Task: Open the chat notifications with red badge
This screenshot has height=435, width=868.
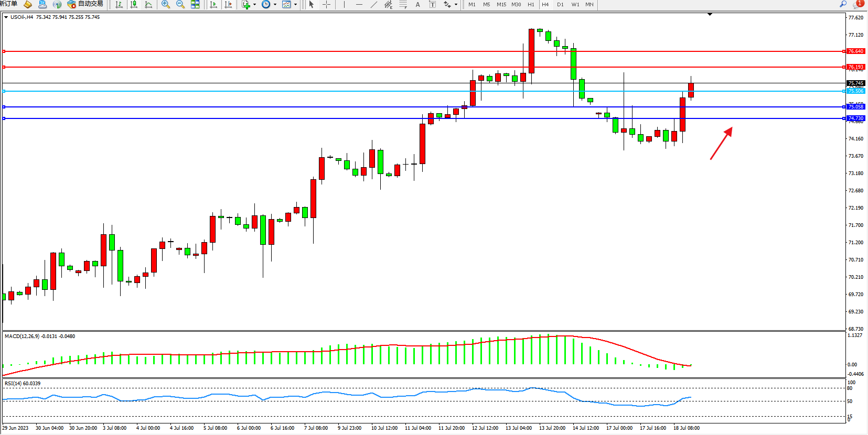Action: click(x=858, y=4)
